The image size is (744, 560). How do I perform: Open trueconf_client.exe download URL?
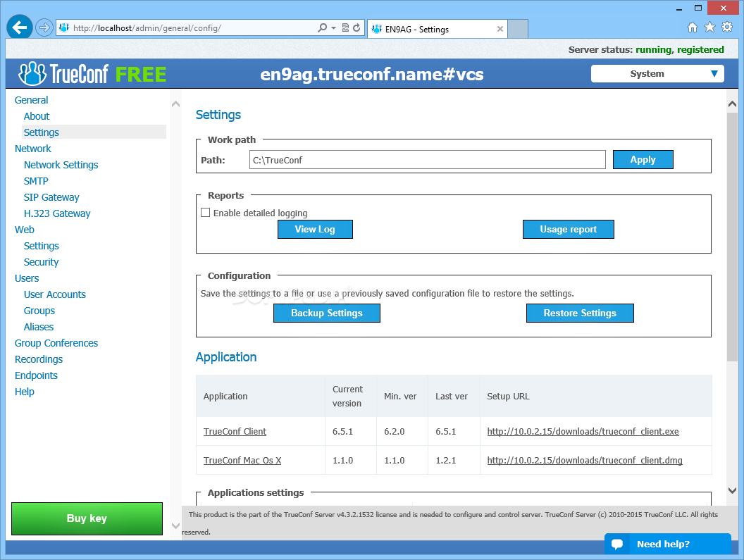coord(583,431)
